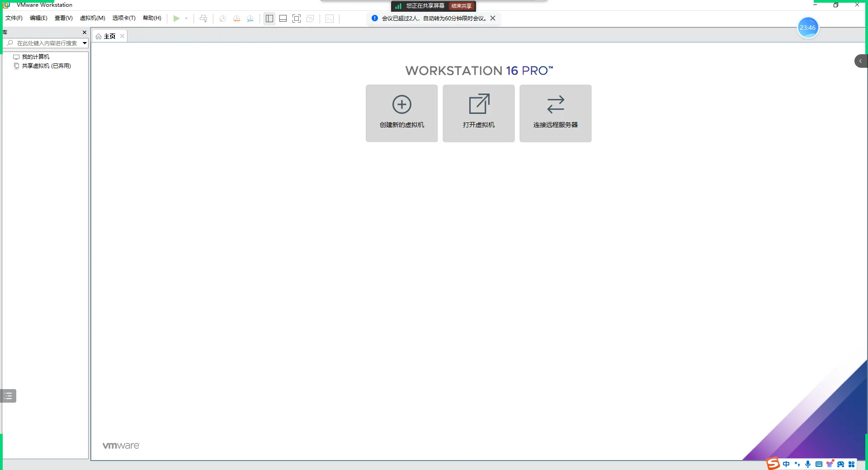Select 共享虚拟机 (已弃用) tree item
868x470 pixels.
[x=47, y=66]
